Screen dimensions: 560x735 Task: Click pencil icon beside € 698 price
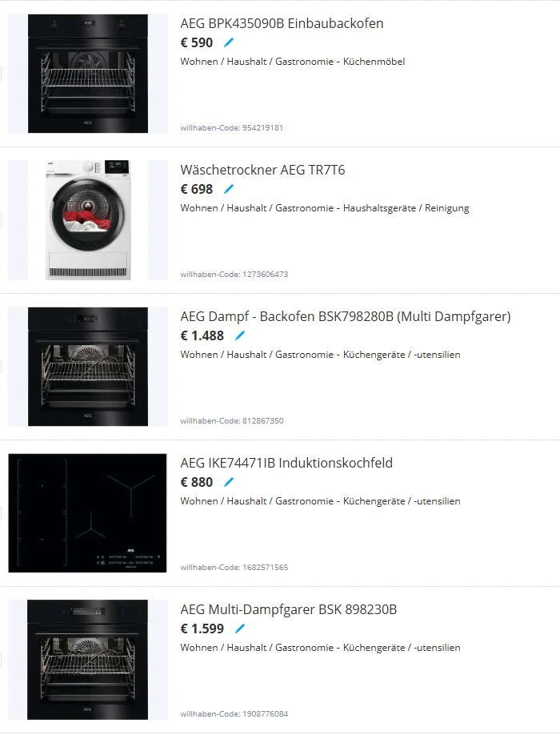(x=229, y=189)
